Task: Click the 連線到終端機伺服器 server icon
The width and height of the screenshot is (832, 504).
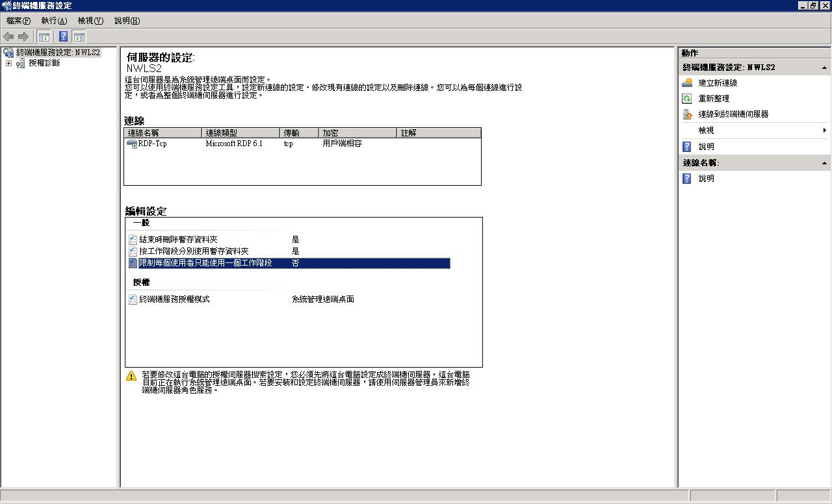Action: click(687, 114)
